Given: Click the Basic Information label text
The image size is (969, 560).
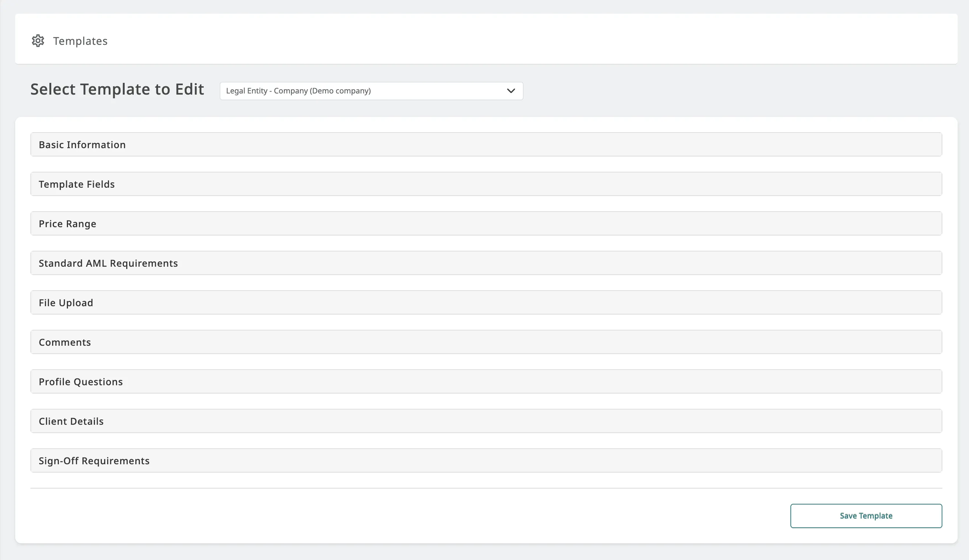Looking at the screenshot, I should point(82,145).
